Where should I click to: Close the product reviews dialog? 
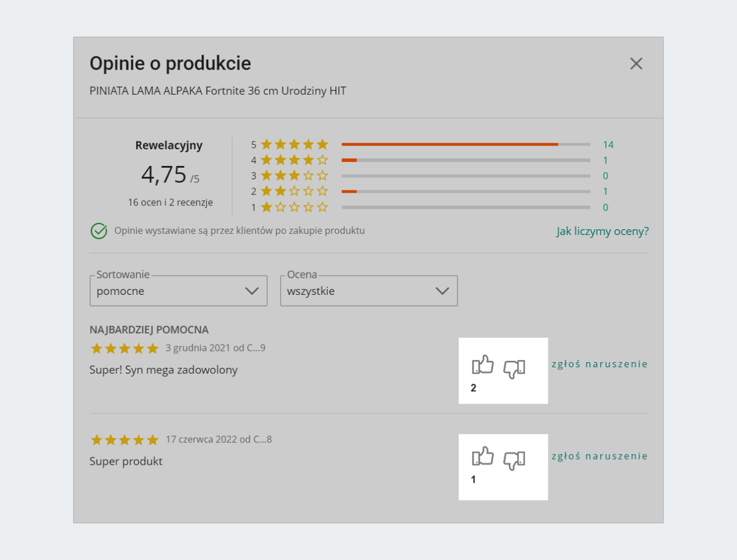click(x=636, y=64)
